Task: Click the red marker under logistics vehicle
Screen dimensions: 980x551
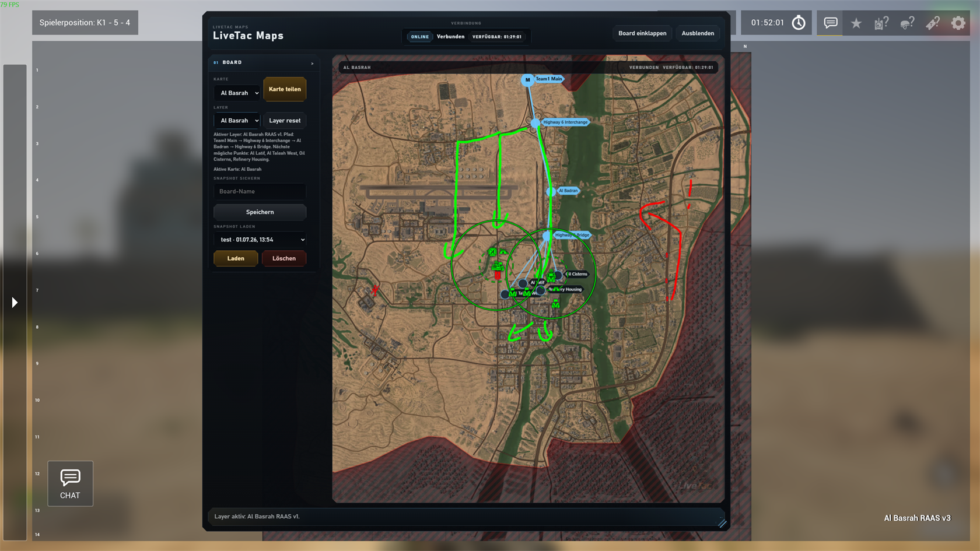Action: tap(497, 275)
